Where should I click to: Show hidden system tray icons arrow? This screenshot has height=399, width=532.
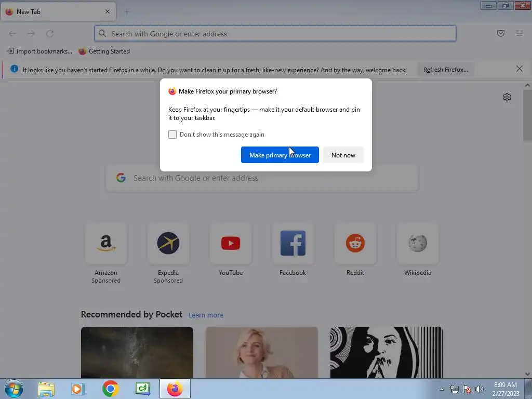point(442,389)
